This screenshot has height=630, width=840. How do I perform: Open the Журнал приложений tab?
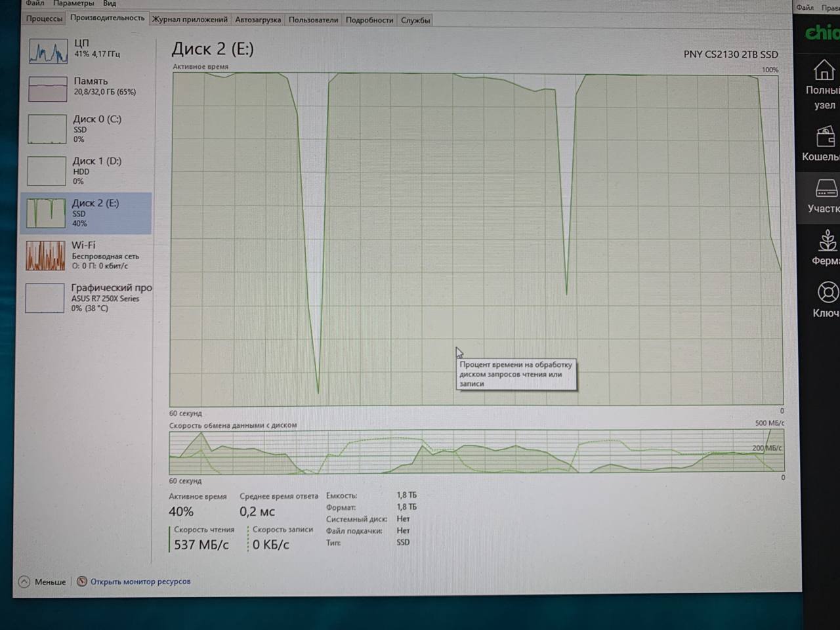pyautogui.click(x=190, y=20)
